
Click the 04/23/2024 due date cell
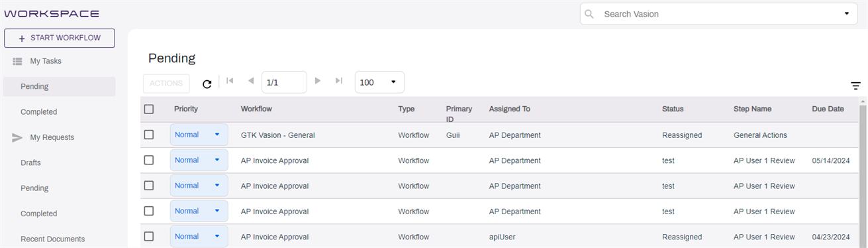[x=830, y=237]
